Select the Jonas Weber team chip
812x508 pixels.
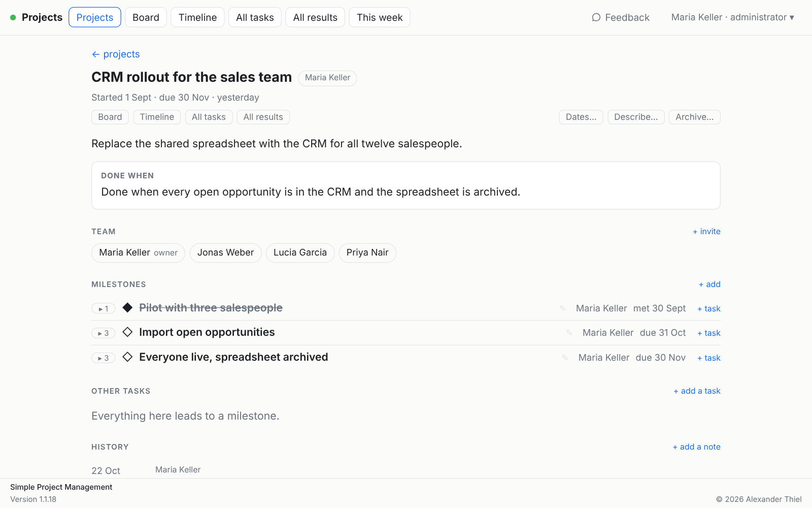click(x=225, y=252)
